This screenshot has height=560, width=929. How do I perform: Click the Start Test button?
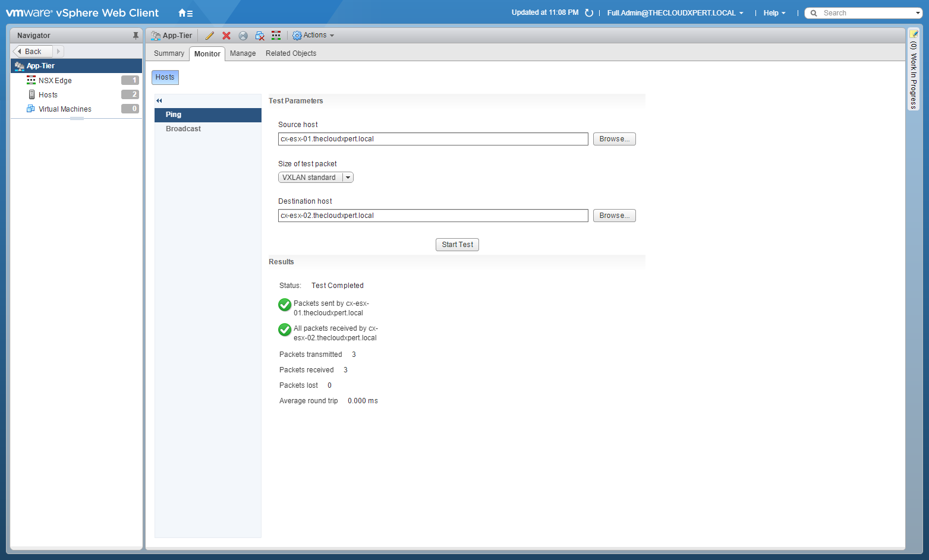click(x=457, y=245)
